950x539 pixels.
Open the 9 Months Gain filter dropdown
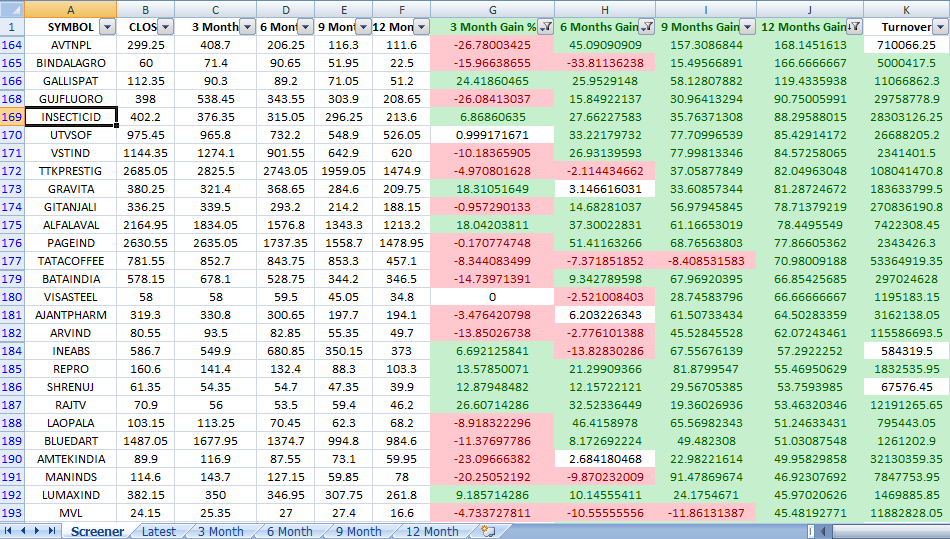coord(748,27)
